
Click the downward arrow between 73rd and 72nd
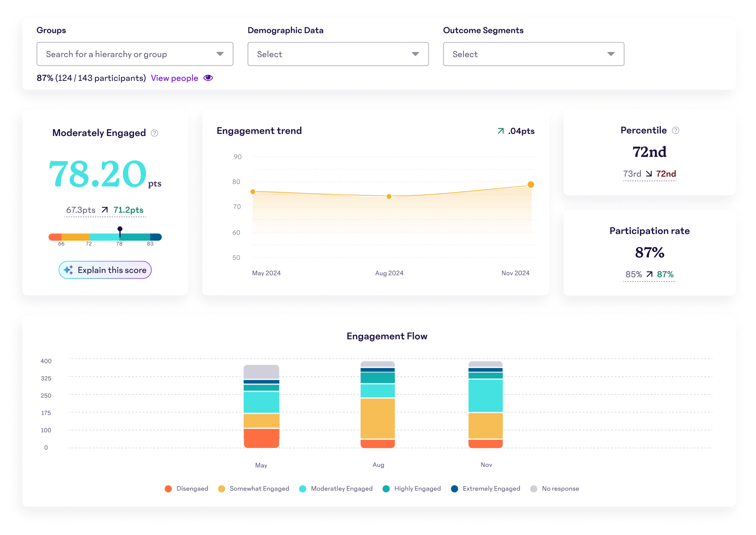click(x=649, y=174)
